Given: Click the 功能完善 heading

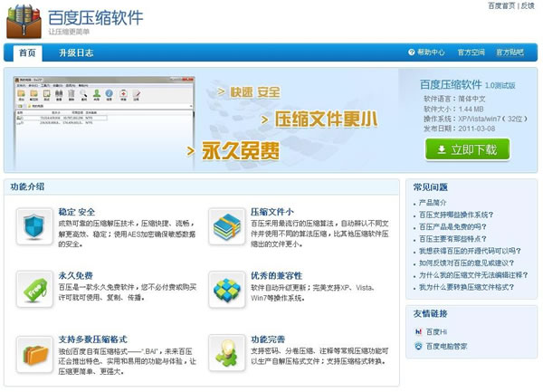Looking at the screenshot, I should click(x=268, y=339).
